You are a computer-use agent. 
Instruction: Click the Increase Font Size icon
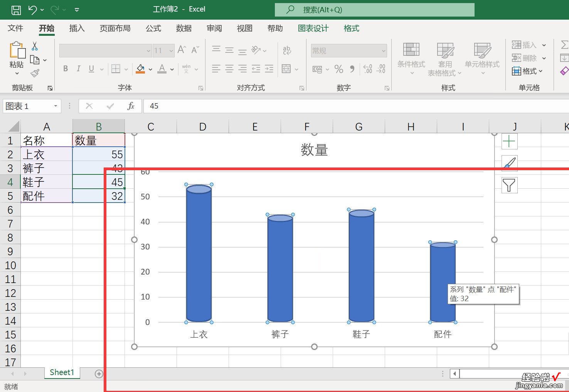coord(182,50)
